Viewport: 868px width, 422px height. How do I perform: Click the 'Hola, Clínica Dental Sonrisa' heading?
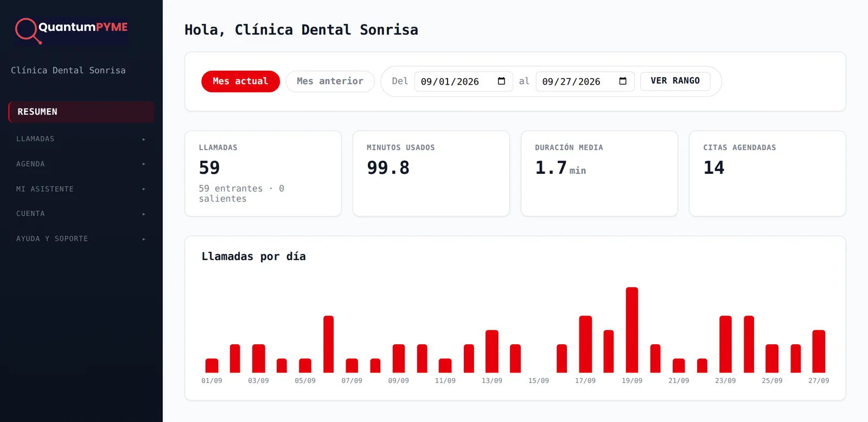(301, 30)
